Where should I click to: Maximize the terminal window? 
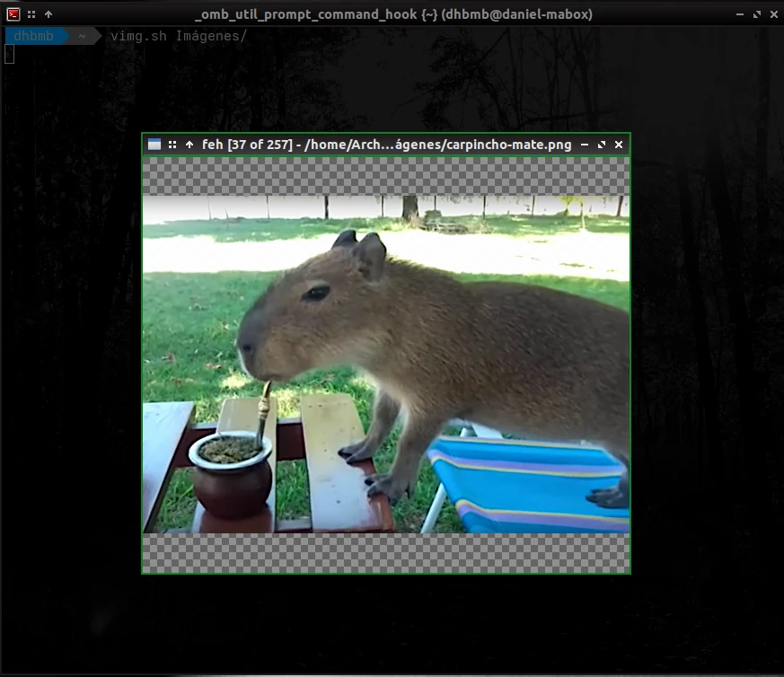[x=757, y=14]
